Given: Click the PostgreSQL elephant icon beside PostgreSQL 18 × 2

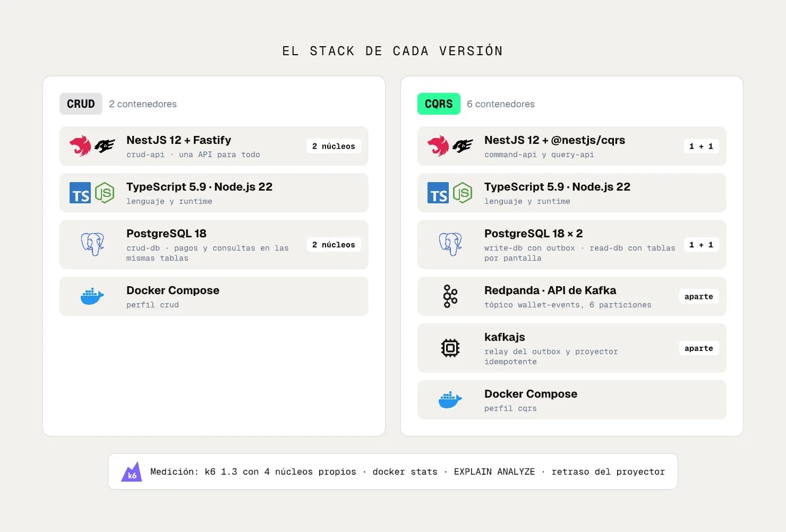Looking at the screenshot, I should pos(450,244).
